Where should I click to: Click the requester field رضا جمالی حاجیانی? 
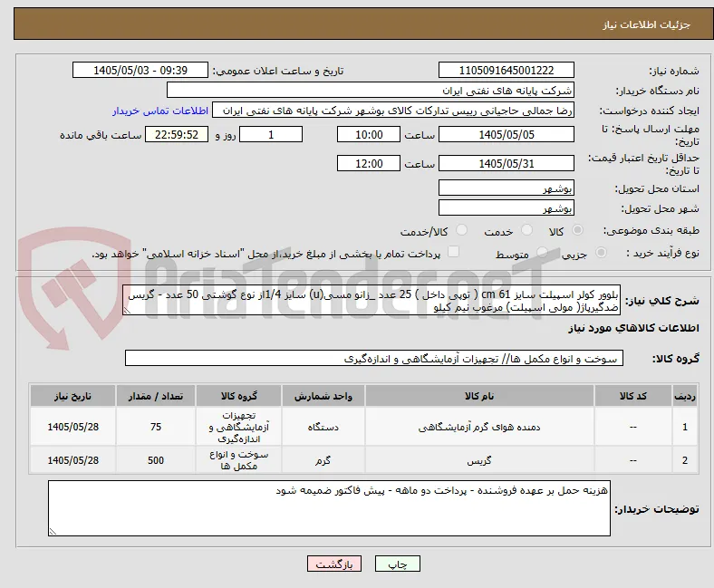(x=393, y=111)
